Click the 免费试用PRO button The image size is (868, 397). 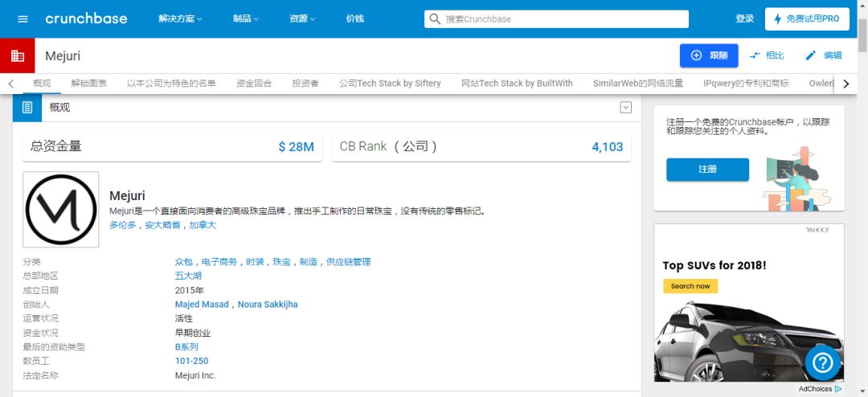pyautogui.click(x=807, y=18)
